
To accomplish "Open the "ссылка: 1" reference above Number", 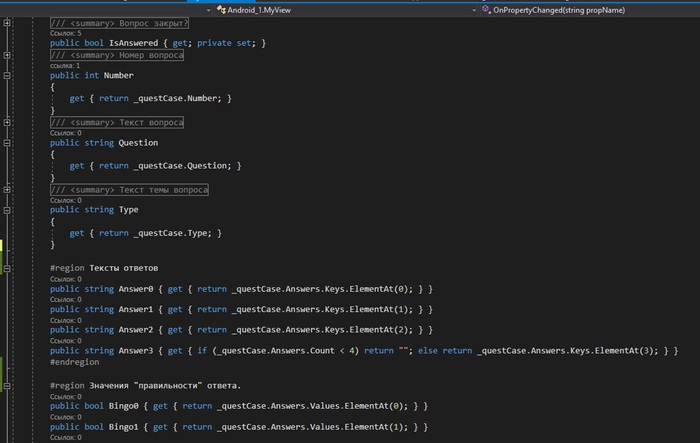I will click(65, 66).
